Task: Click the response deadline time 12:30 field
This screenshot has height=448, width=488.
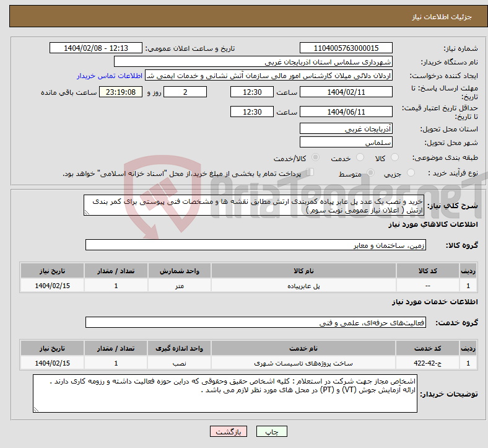Action: 252,92
